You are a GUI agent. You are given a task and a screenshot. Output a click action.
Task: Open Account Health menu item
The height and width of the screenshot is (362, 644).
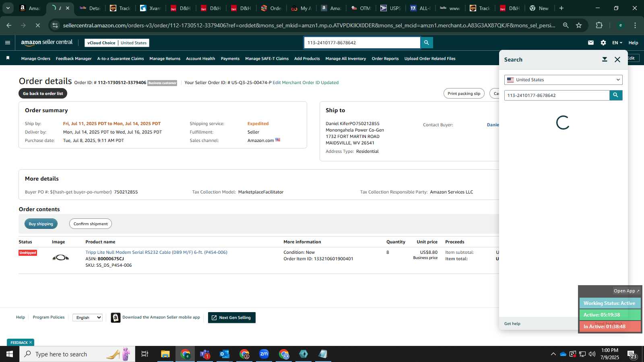[200, 59]
